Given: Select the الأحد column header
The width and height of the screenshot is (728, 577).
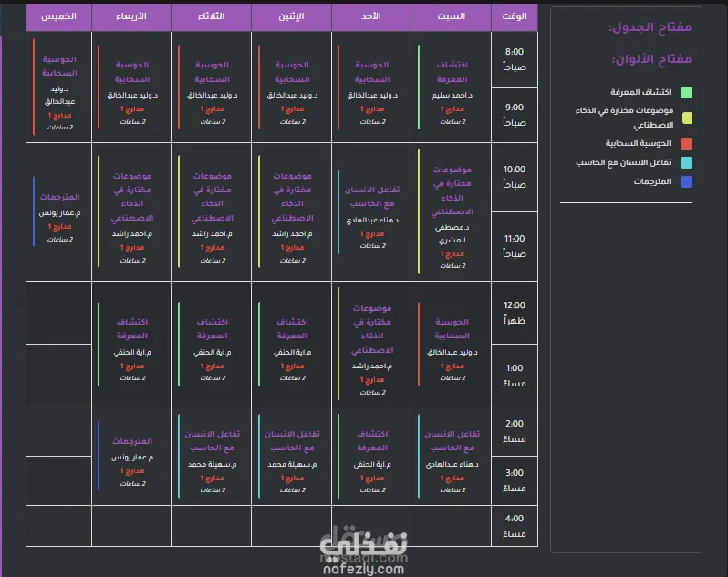Looking at the screenshot, I should (x=371, y=16).
